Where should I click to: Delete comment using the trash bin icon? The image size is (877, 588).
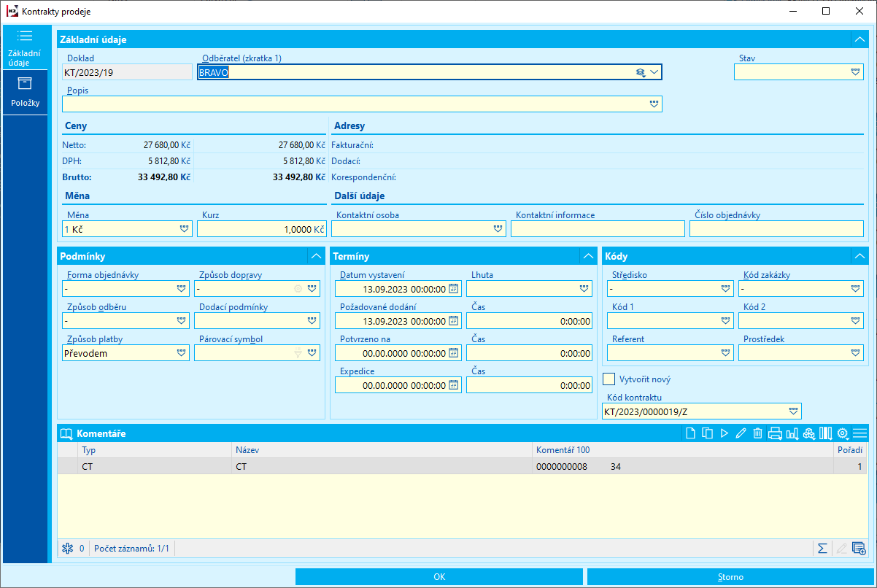(757, 433)
